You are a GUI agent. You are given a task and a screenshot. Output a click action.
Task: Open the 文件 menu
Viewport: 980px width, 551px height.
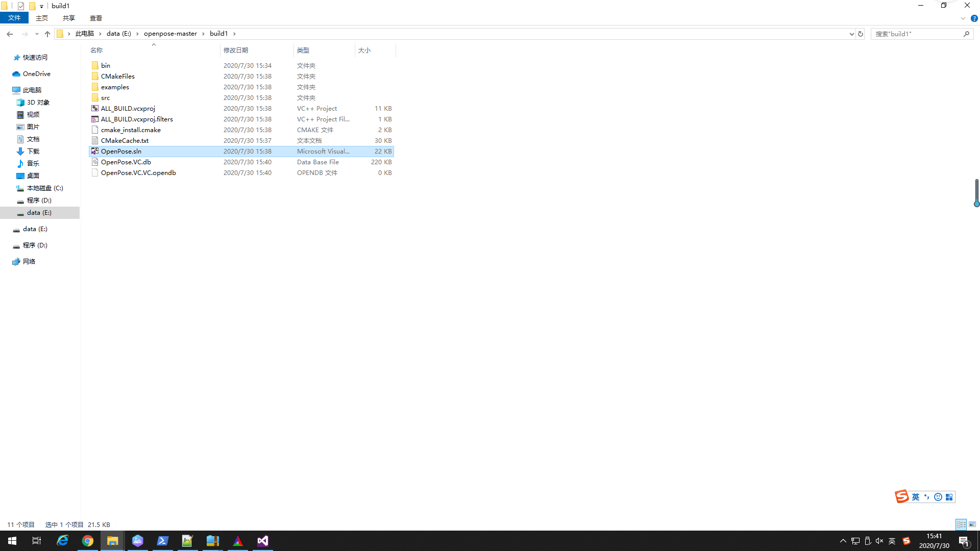point(14,17)
